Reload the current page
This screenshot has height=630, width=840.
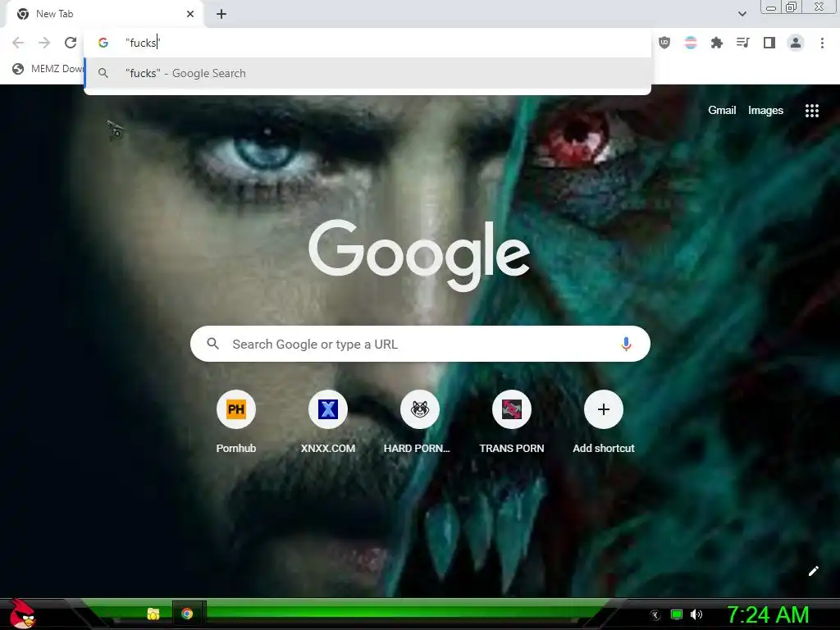click(x=71, y=43)
